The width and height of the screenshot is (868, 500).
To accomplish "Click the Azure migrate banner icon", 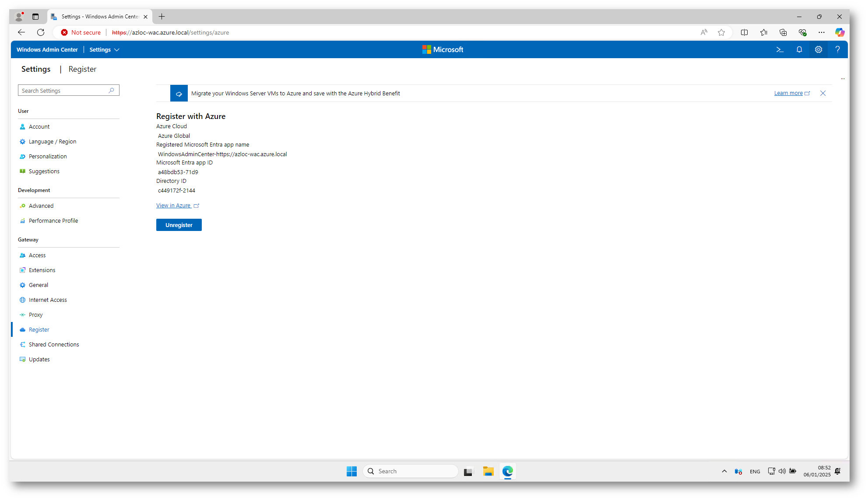I will (x=179, y=94).
